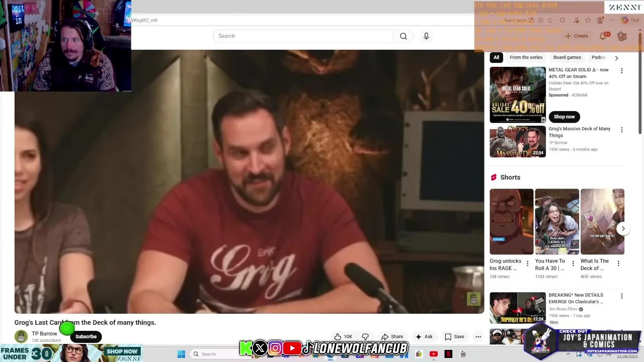Image resolution: width=644 pixels, height=362 pixels.
Task: Click the "Jon Bravo Films" channel name
Action: pos(563,309)
